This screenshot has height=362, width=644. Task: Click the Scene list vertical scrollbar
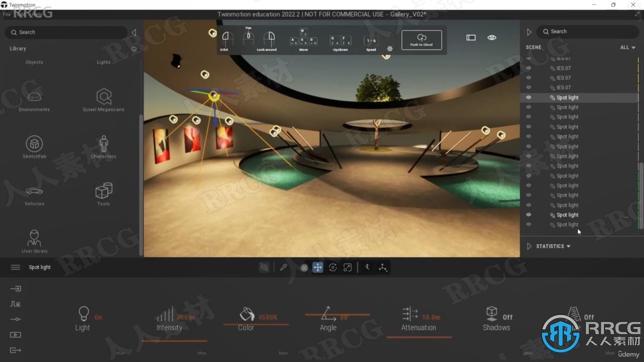tap(641, 196)
